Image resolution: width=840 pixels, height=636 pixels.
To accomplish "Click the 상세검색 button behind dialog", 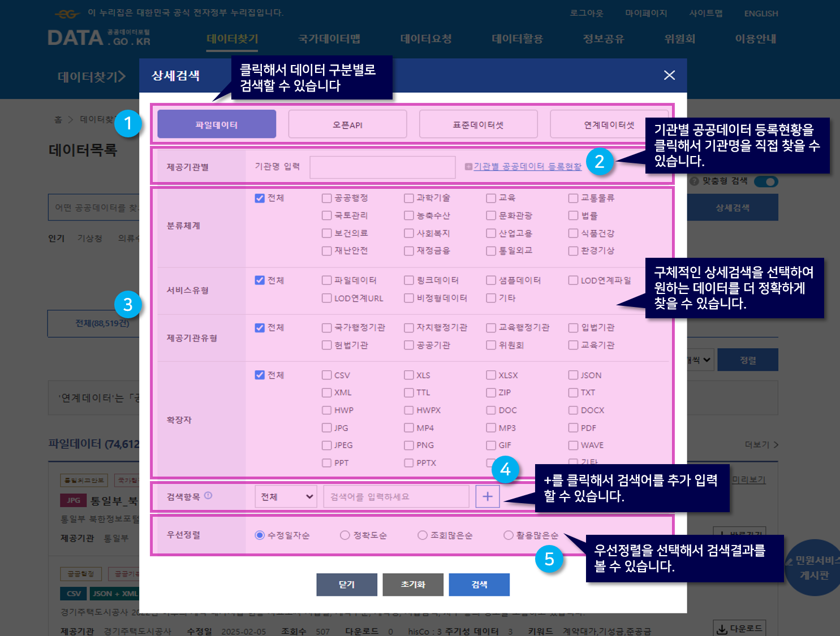I will pyautogui.click(x=733, y=207).
